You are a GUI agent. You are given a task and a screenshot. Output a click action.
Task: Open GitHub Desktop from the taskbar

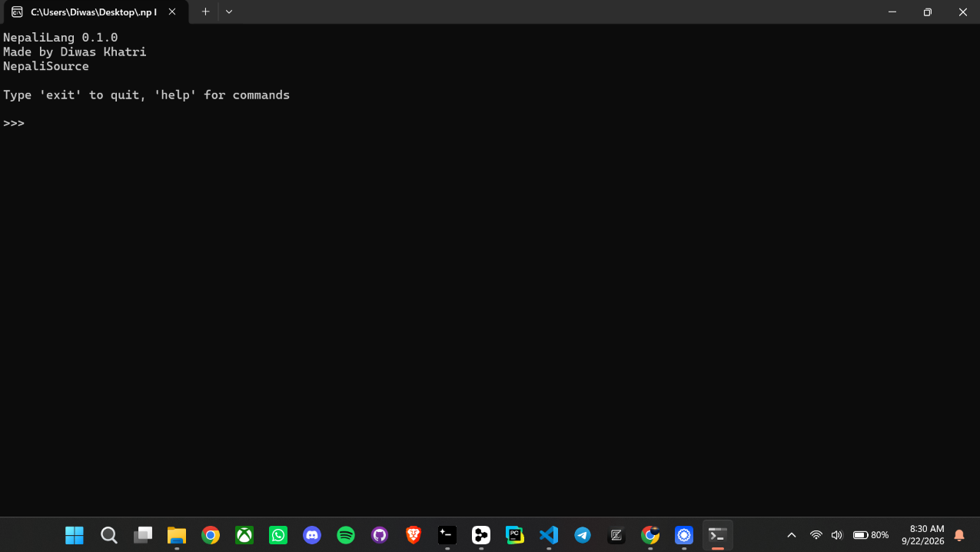tap(380, 535)
